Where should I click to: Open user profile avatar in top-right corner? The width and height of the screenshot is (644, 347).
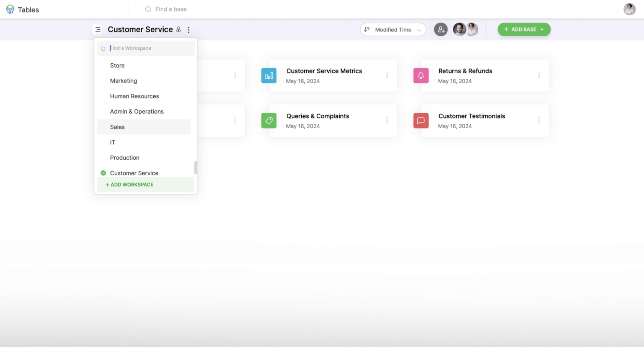pyautogui.click(x=629, y=9)
